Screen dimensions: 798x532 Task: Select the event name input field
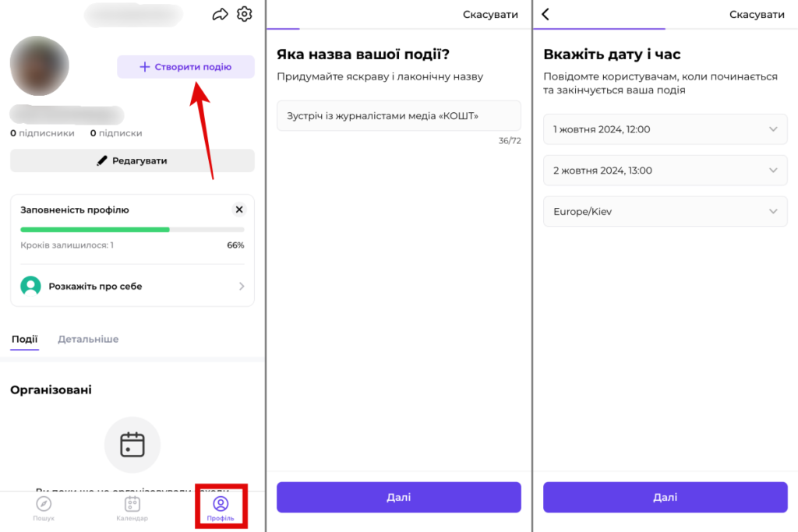point(398,115)
